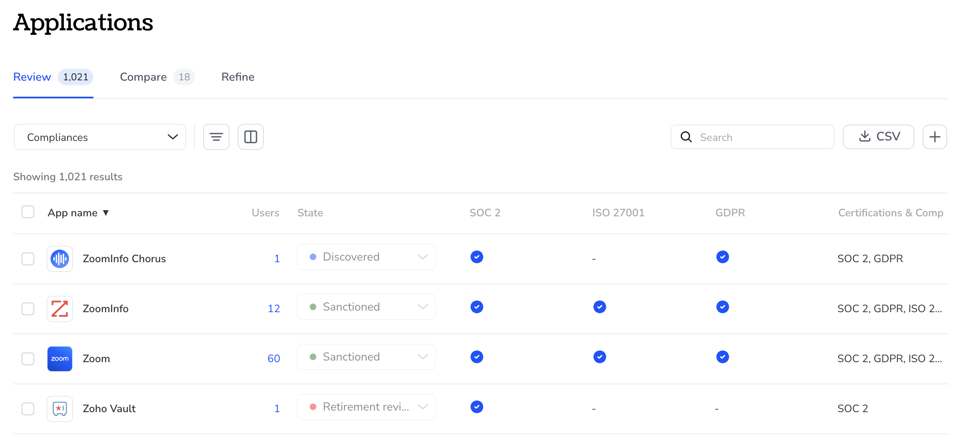This screenshot has height=440, width=980.
Task: Click GDPR checkmark for Zoom
Action: point(723,357)
